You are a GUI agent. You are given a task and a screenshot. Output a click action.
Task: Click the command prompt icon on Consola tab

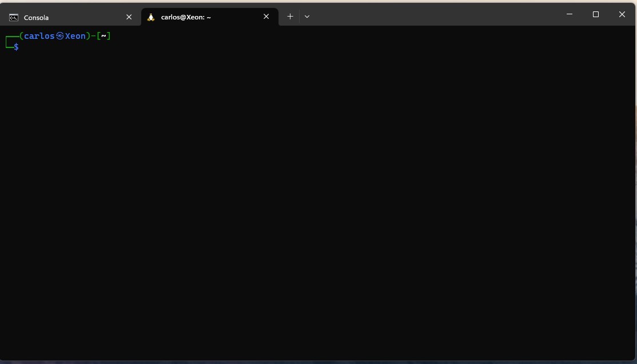click(x=14, y=17)
